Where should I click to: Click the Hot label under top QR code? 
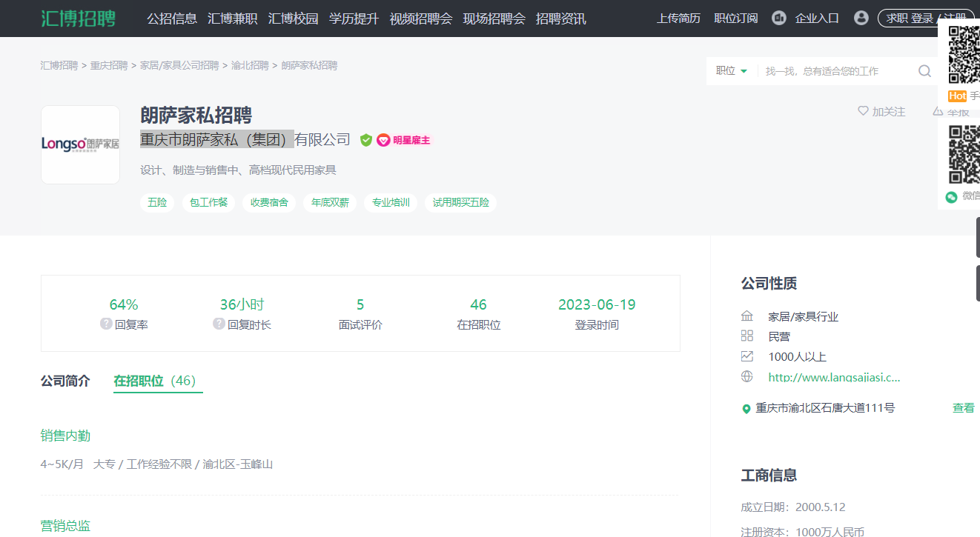pyautogui.click(x=957, y=96)
